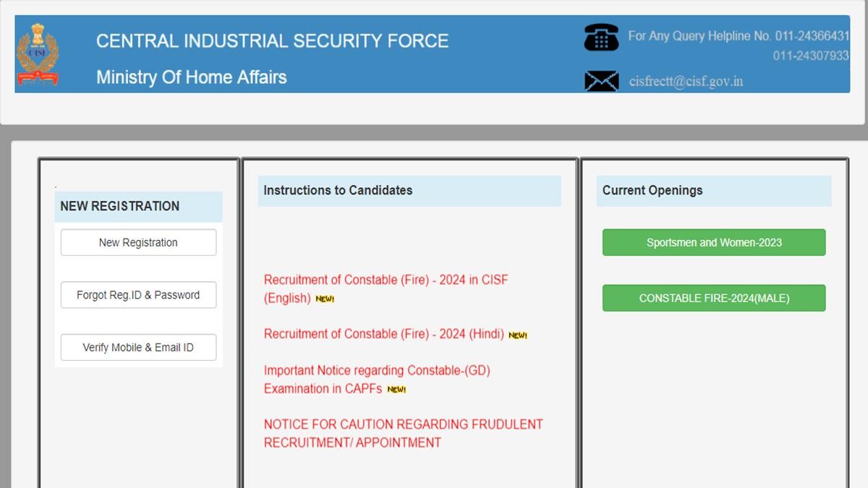Select Verify Mobile & Email ID
868x488 pixels.
(138, 348)
